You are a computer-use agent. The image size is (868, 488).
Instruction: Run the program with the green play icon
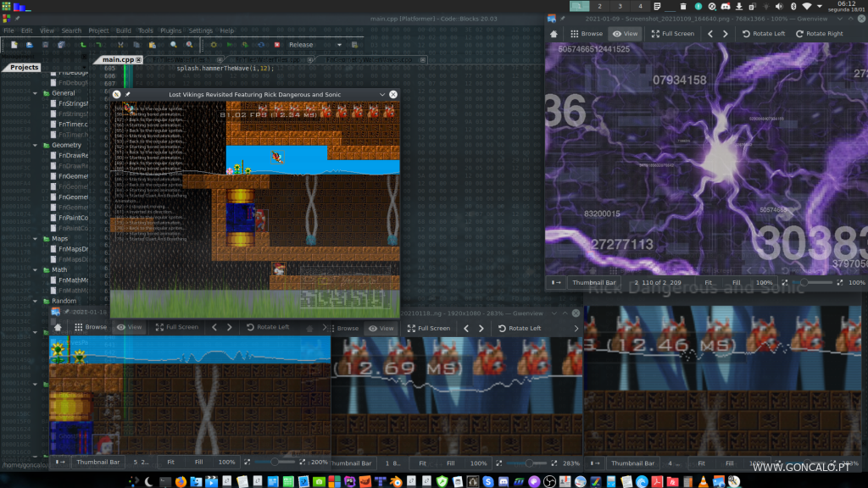(231, 45)
